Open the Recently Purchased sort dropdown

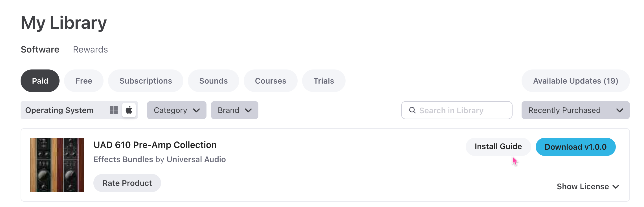(x=575, y=110)
